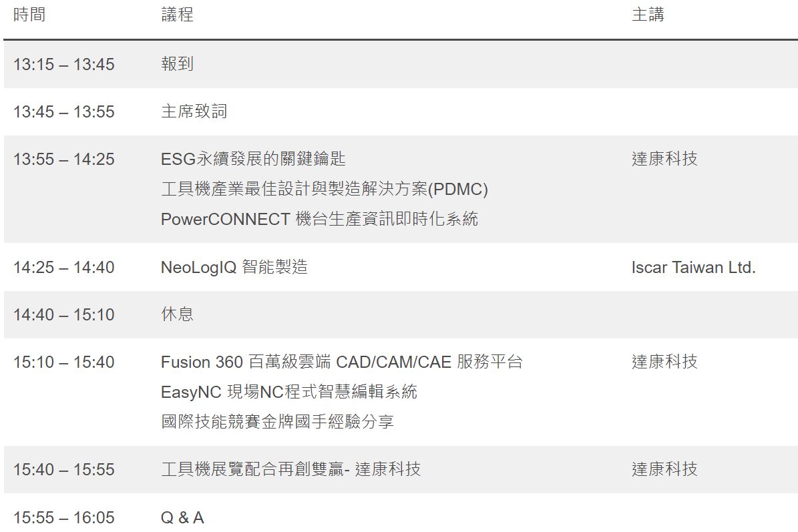Click the 議程 column header
798x532 pixels.
point(177,14)
